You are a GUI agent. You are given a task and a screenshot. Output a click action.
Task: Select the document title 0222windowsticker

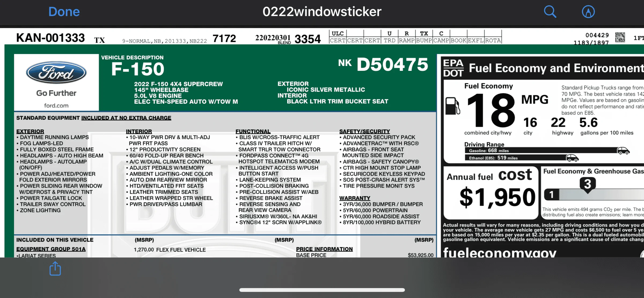point(321,12)
